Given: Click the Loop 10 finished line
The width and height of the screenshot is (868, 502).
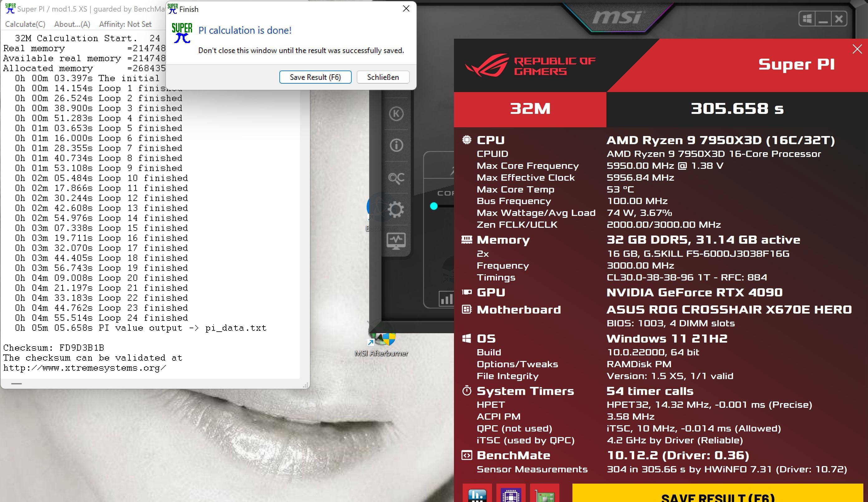Looking at the screenshot, I should tap(101, 178).
